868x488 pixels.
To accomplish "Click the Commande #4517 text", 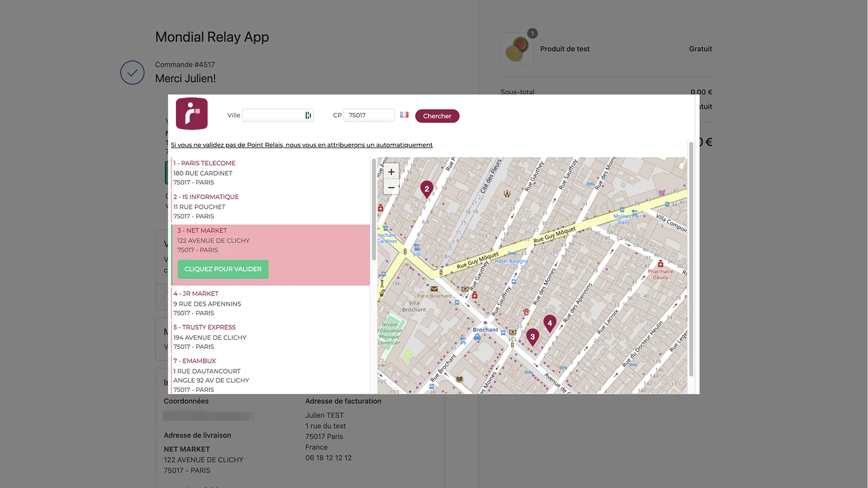I will click(185, 65).
